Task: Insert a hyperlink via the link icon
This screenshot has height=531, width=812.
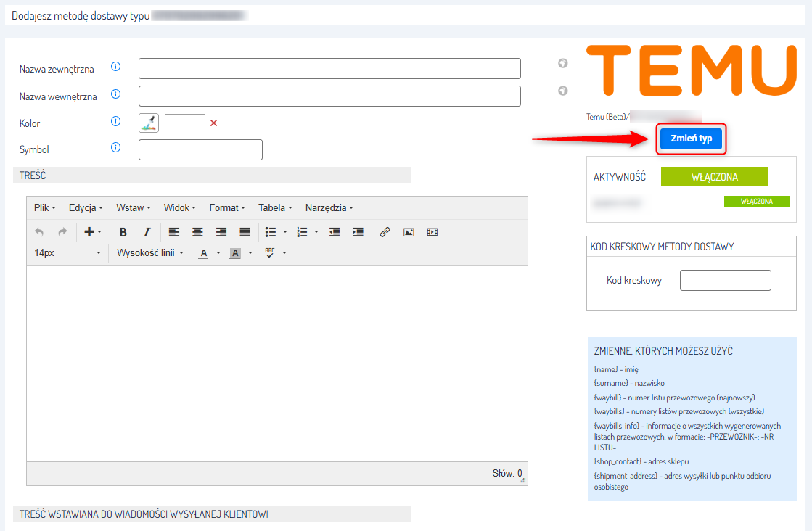Action: pos(385,232)
